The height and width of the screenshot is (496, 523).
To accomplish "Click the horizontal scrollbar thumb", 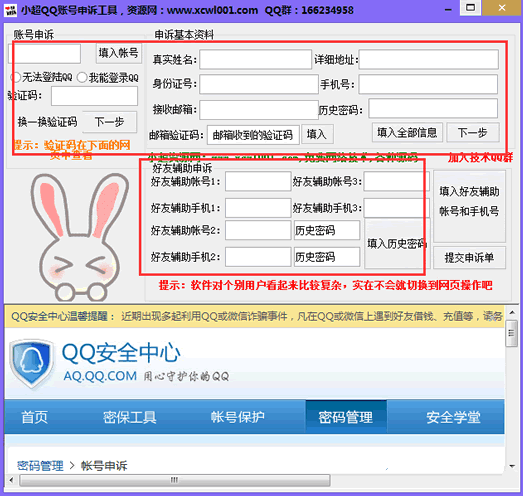I will pos(174,480).
